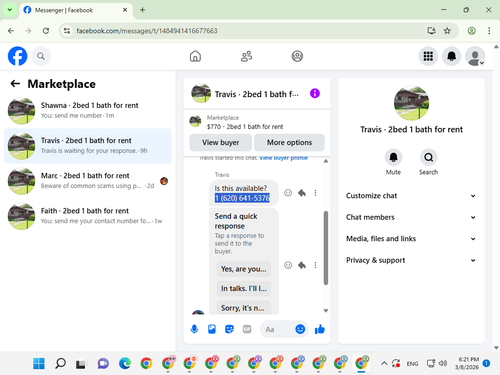Choose a sticker from the composer
This screenshot has height=375, width=500.
click(229, 329)
